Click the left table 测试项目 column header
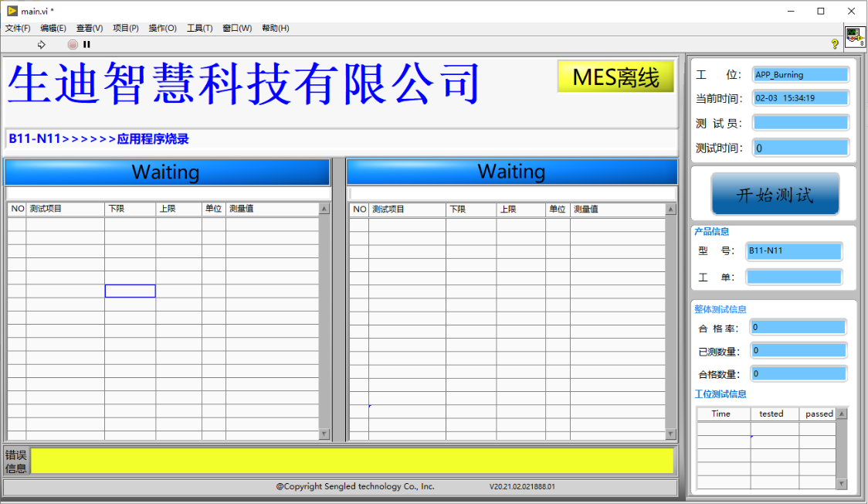Viewport: 868px width, 504px height. (66, 209)
